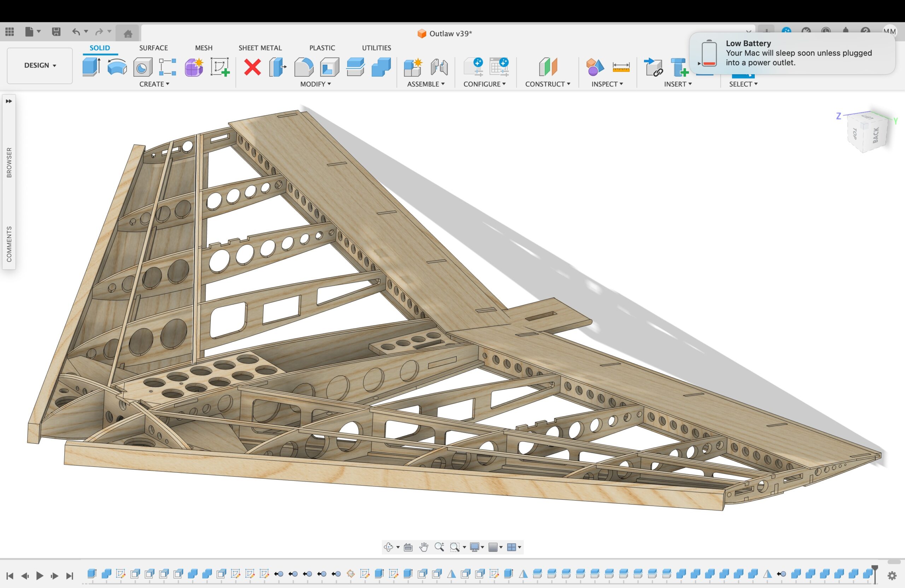Play the timeline history
The width and height of the screenshot is (905, 588).
pos(40,576)
